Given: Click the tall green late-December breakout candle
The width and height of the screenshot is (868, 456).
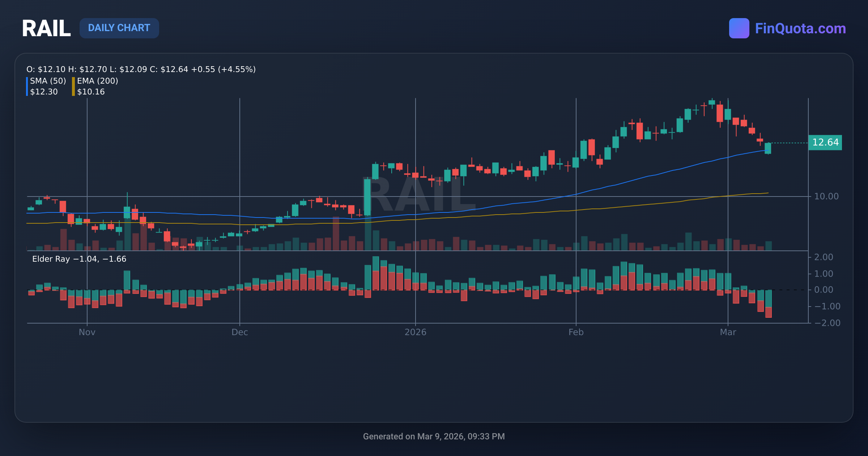Looking at the screenshot, I should click(367, 197).
